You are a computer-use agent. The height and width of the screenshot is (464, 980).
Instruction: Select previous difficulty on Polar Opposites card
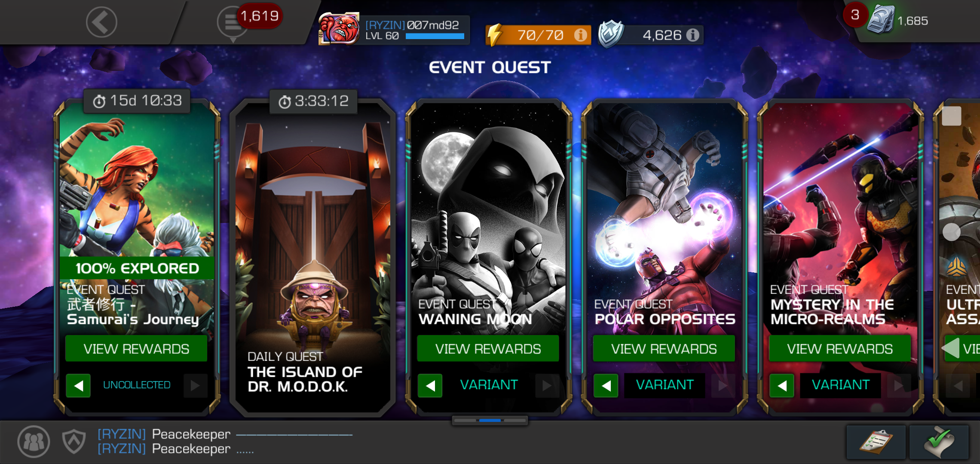[x=606, y=385]
